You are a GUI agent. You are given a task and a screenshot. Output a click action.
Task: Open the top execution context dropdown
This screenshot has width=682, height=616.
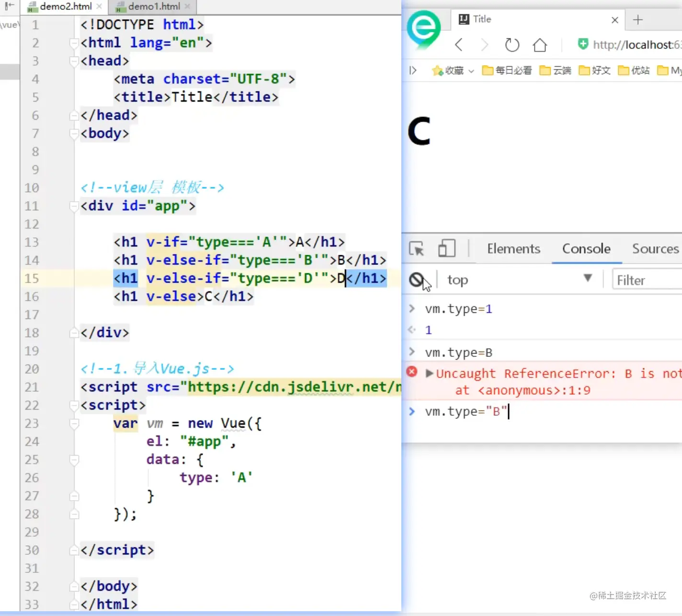coord(520,280)
